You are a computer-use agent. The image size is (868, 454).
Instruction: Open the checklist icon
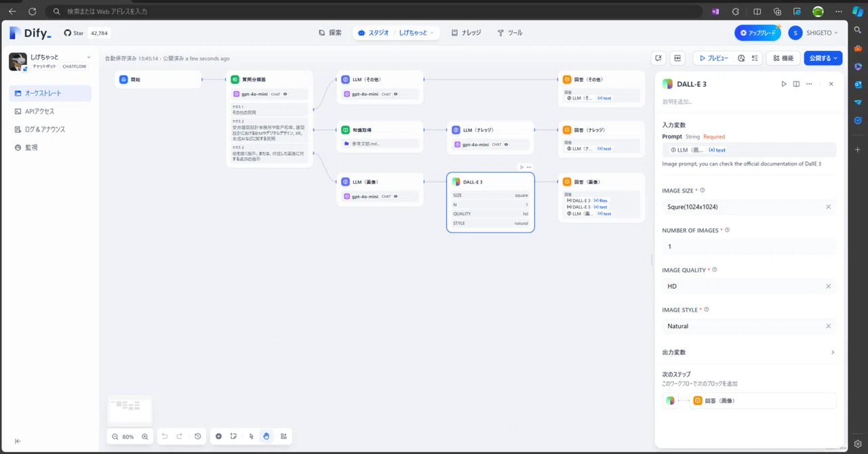(755, 58)
